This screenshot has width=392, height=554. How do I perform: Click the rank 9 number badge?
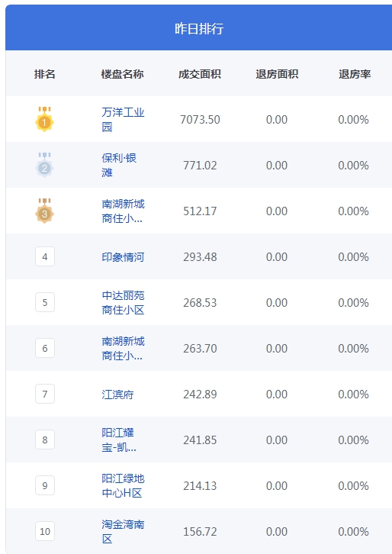tap(45, 485)
